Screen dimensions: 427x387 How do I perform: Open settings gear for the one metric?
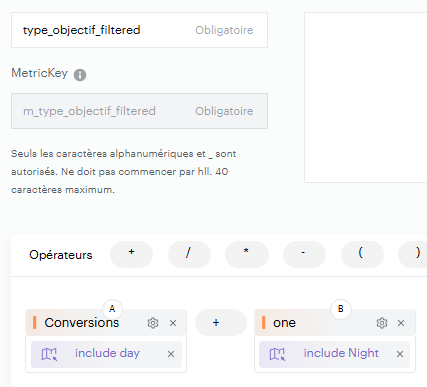(382, 323)
